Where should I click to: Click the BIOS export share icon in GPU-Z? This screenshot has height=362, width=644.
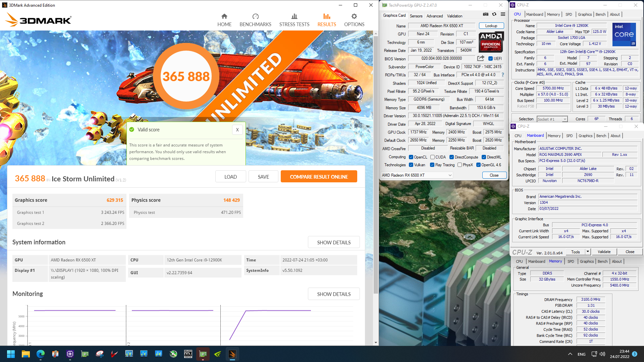(481, 58)
